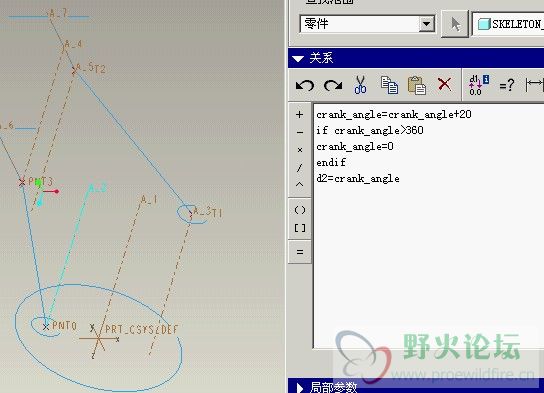Viewport: 544px width, 393px height.
Task: Select the SKELETON model name field
Action: (x=508, y=24)
